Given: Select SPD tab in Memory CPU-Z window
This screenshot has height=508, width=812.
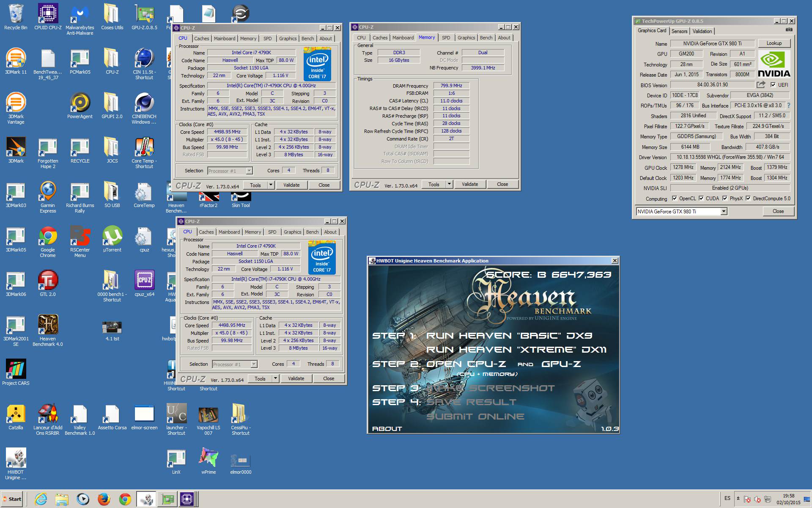Looking at the screenshot, I should (x=446, y=38).
